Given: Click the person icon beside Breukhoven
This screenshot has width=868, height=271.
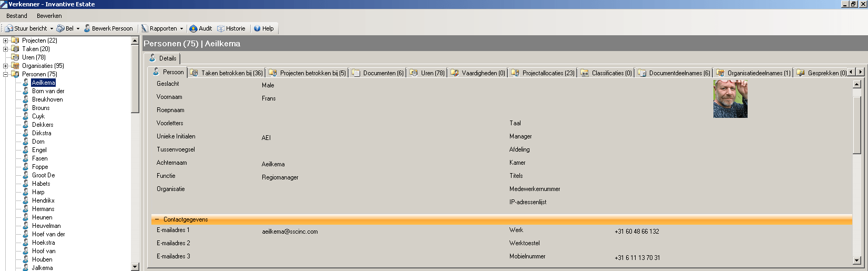Looking at the screenshot, I should coord(25,99).
